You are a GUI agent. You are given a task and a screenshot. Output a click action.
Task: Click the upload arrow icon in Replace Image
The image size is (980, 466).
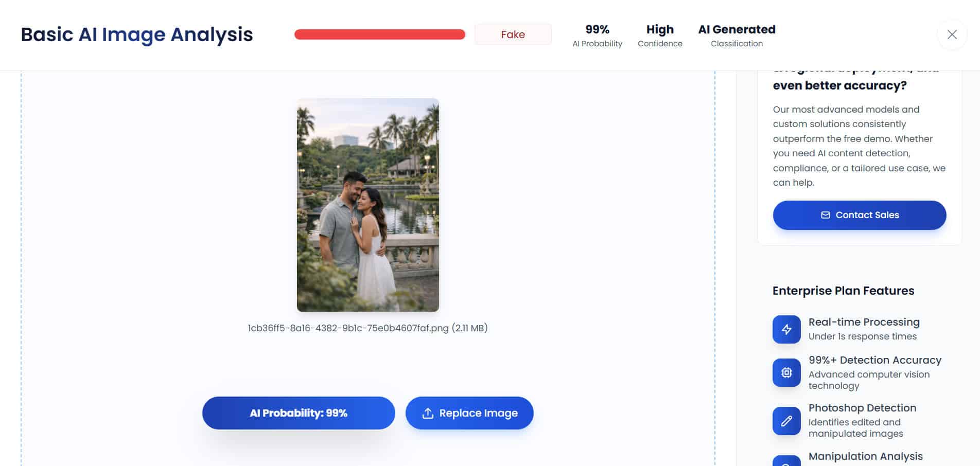point(428,413)
